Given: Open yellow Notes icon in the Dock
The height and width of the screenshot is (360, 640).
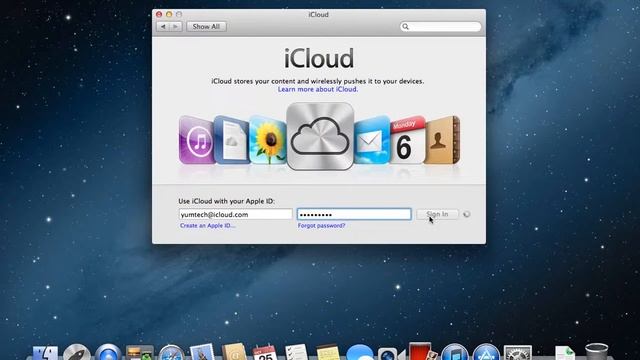Looking at the screenshot, I should pos(328,353).
